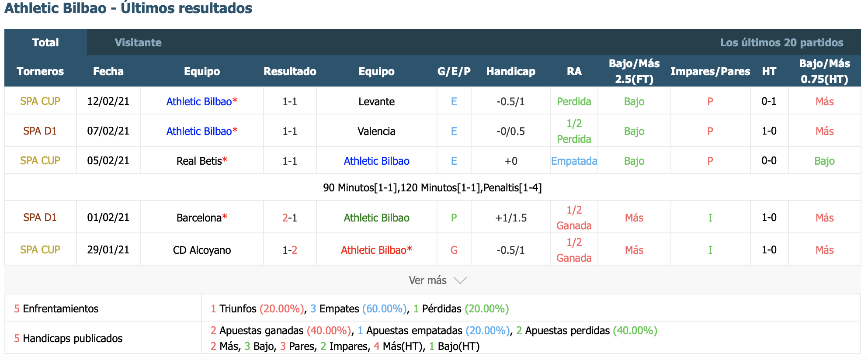Expand Ver más to show more matches
The width and height of the screenshot is (868, 360).
[x=428, y=280]
